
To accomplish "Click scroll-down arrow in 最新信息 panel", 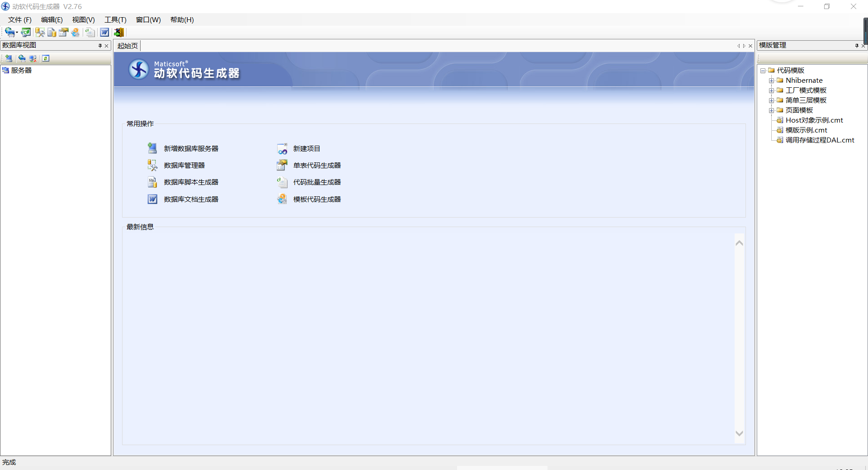I will (739, 433).
